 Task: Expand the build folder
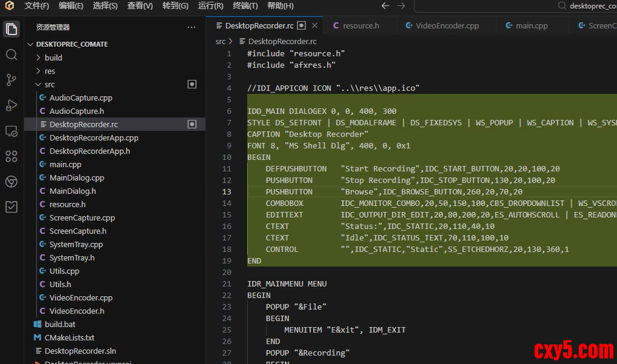53,57
